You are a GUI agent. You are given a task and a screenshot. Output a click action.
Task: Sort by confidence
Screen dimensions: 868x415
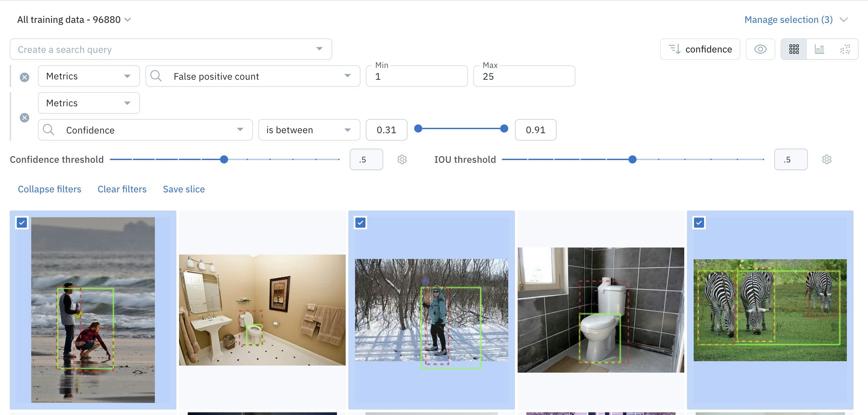700,49
